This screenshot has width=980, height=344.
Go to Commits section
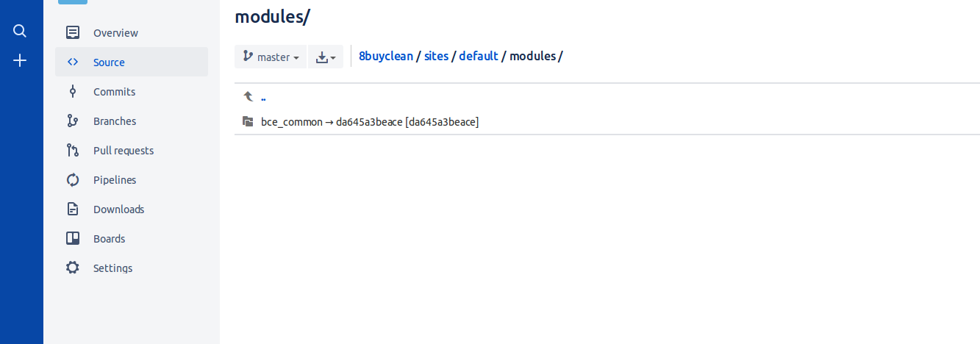tap(132, 91)
